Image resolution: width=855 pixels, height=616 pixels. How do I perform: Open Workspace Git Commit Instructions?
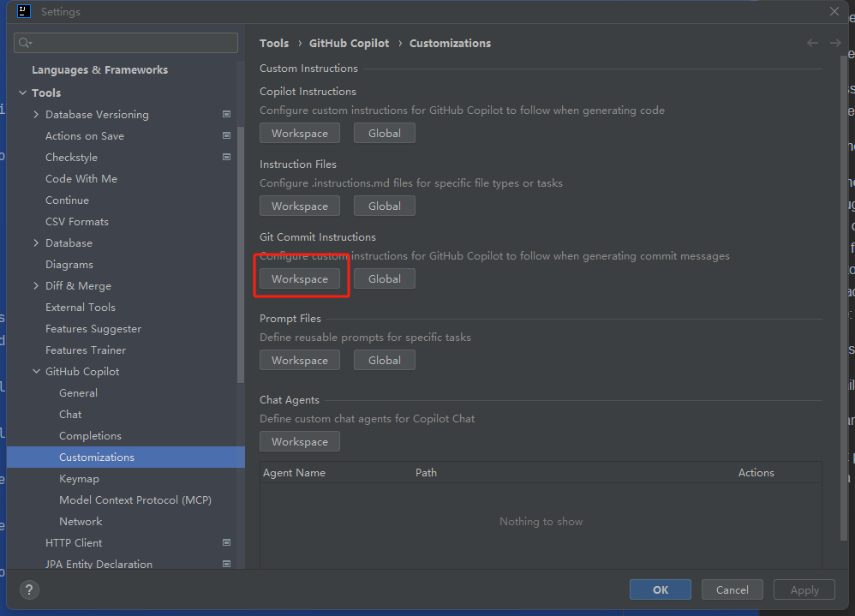(300, 278)
